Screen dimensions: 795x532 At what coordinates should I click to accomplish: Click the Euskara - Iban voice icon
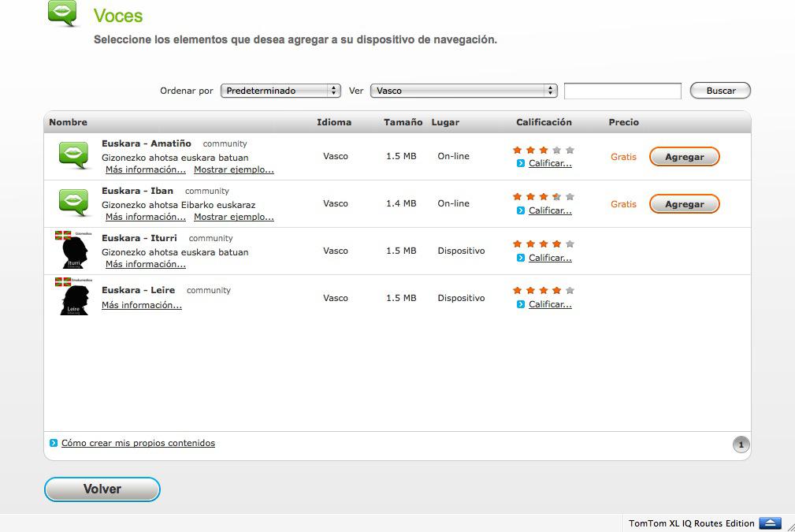(75, 203)
